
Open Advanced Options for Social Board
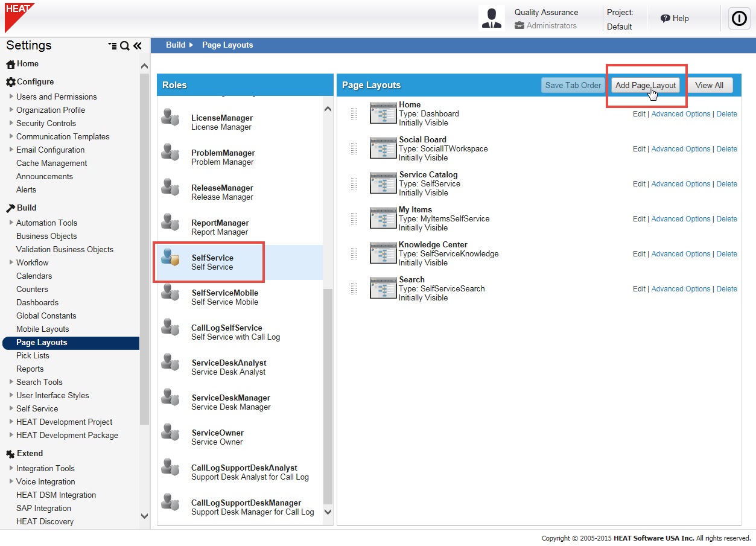point(681,149)
